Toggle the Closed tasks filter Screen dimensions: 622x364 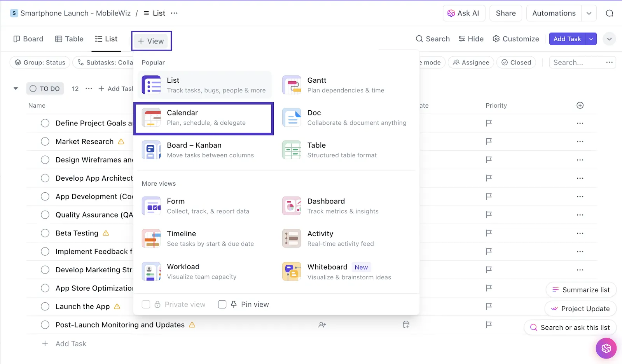(516, 63)
